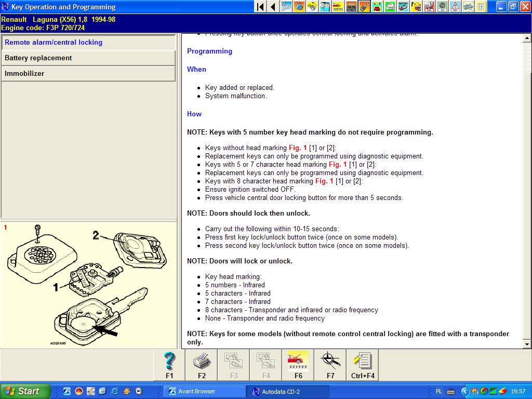Open the engine illustration toolbar icon
The image size is (532, 399).
(x=468, y=6)
